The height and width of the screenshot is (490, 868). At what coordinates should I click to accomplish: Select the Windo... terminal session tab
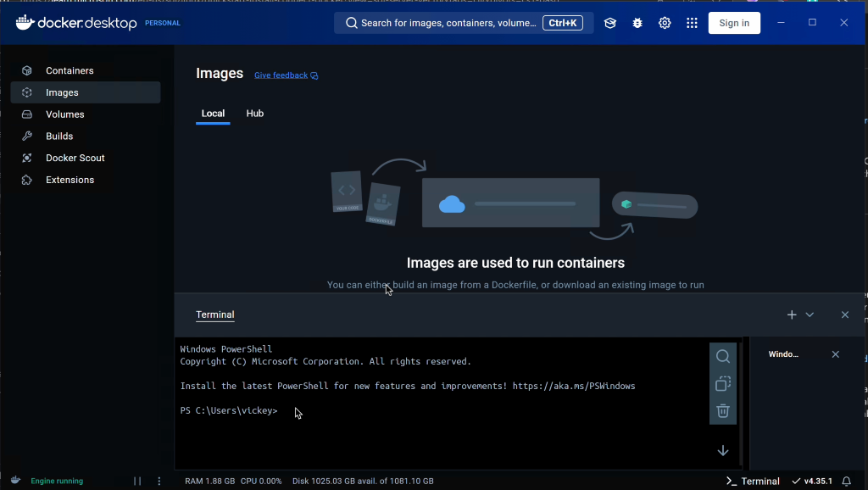coord(783,354)
